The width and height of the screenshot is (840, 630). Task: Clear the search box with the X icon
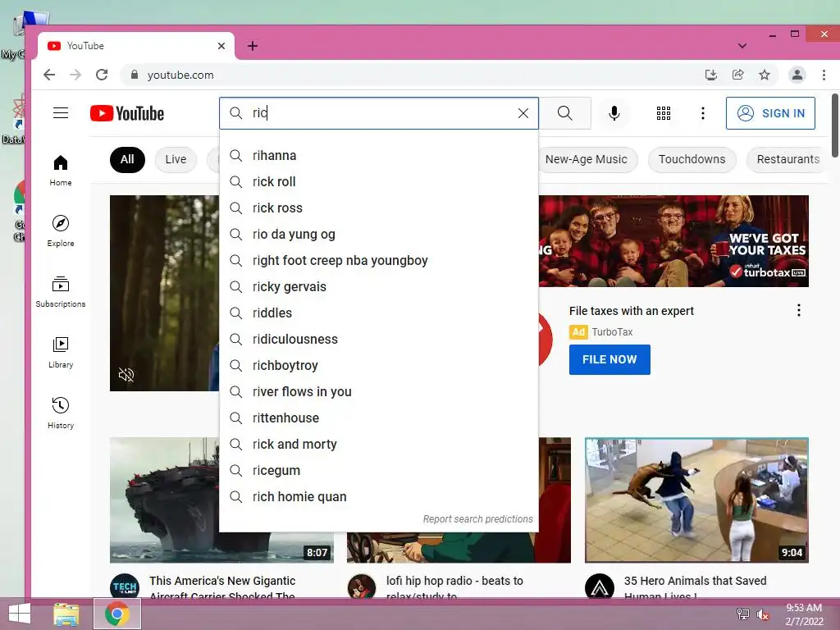pos(523,113)
